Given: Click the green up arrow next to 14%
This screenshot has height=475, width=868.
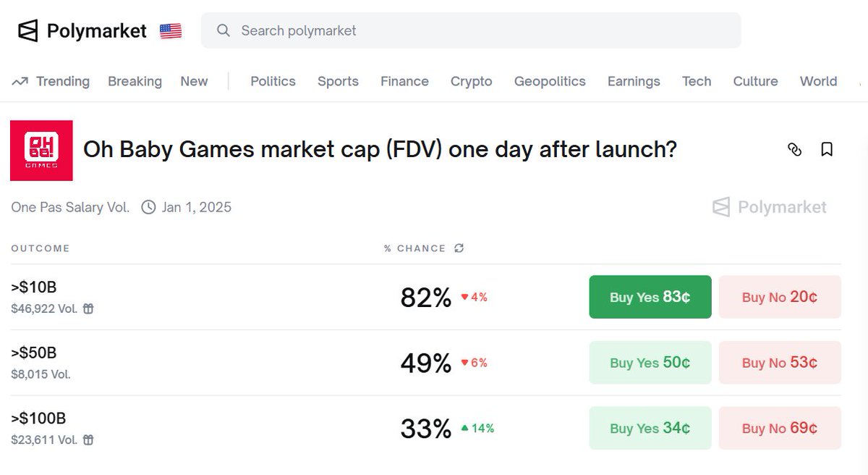Looking at the screenshot, I should click(x=465, y=428).
